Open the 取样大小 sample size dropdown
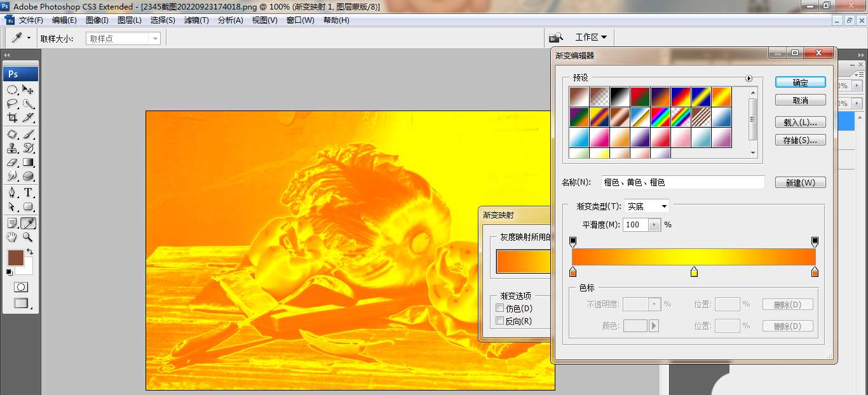The image size is (868, 395). (123, 39)
